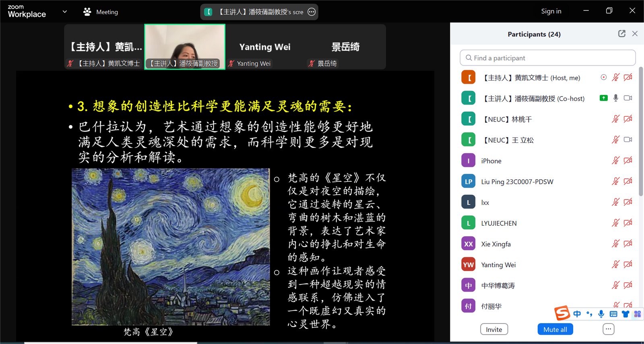Screen dimensions: 644x344
Task: Click the participants list scrollbar
Action: [641, 131]
